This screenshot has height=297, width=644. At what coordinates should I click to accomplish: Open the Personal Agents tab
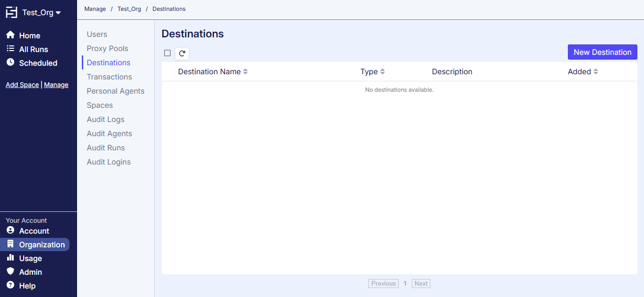point(115,91)
